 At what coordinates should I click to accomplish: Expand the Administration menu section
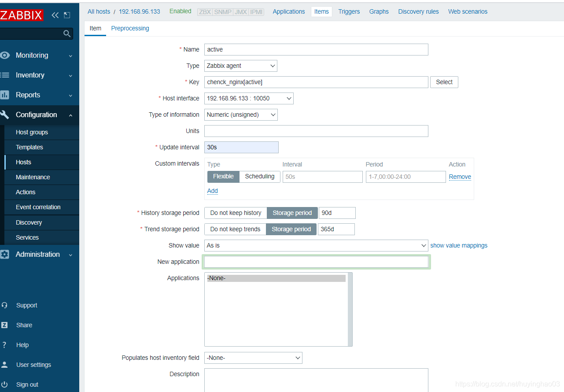tap(70, 255)
